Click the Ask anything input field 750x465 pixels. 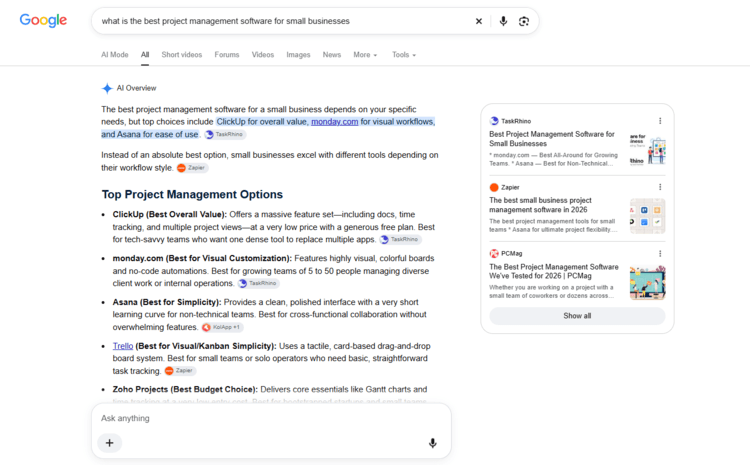pos(271,418)
